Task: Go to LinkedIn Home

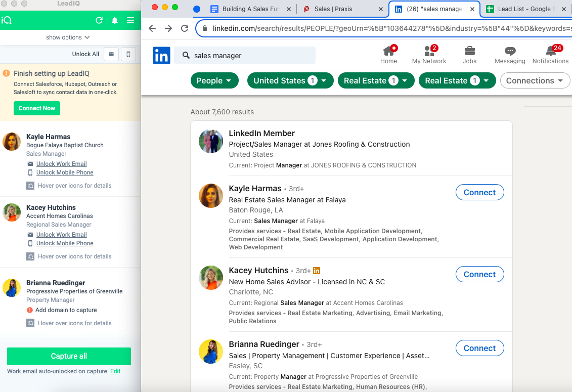Action: click(x=388, y=55)
